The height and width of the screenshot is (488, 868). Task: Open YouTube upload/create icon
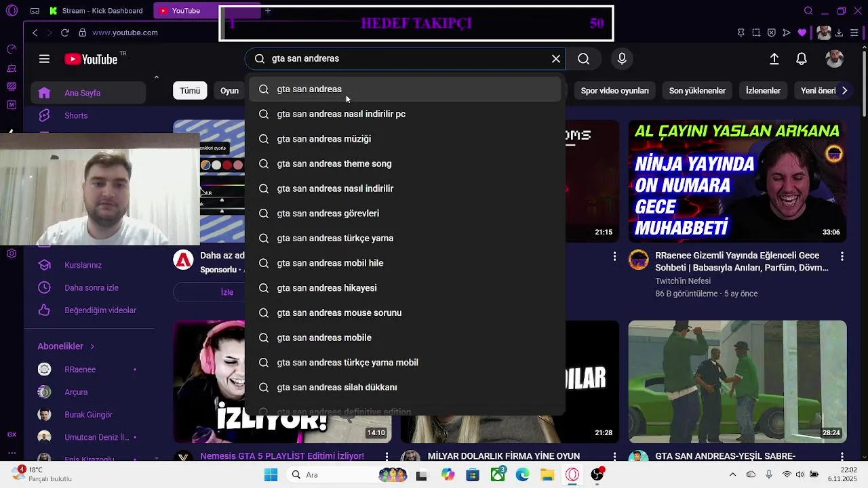[x=774, y=59]
